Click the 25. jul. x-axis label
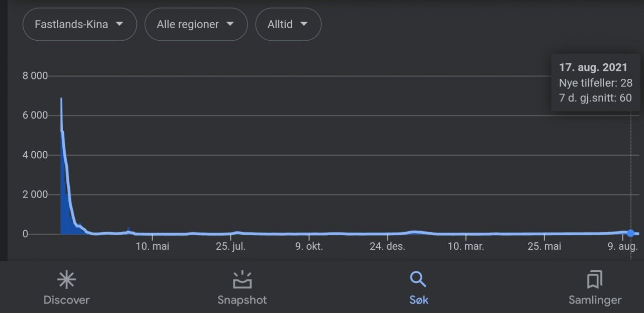This screenshot has height=313, width=644. (x=231, y=247)
